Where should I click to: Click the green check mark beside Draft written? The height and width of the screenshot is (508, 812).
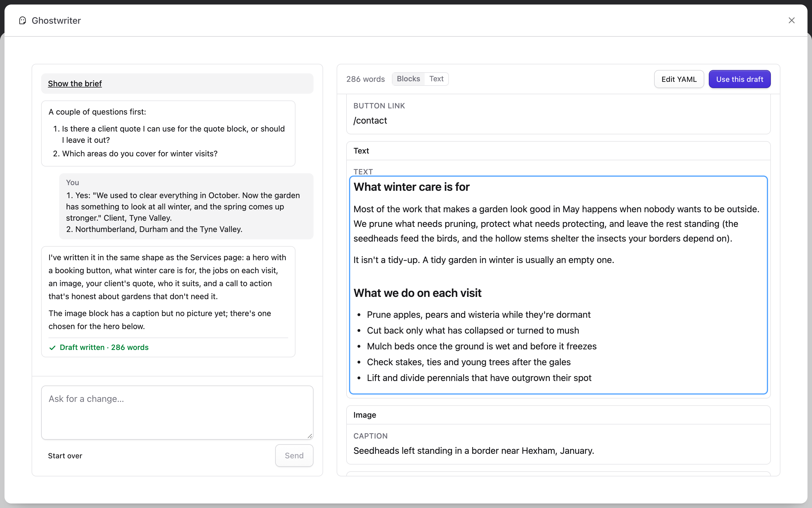(x=52, y=347)
